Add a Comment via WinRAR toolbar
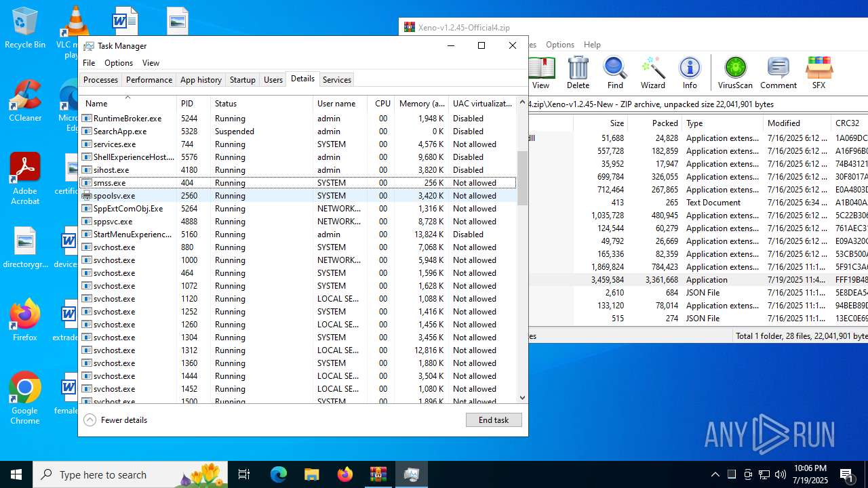Image resolution: width=868 pixels, height=488 pixels. coord(778,72)
